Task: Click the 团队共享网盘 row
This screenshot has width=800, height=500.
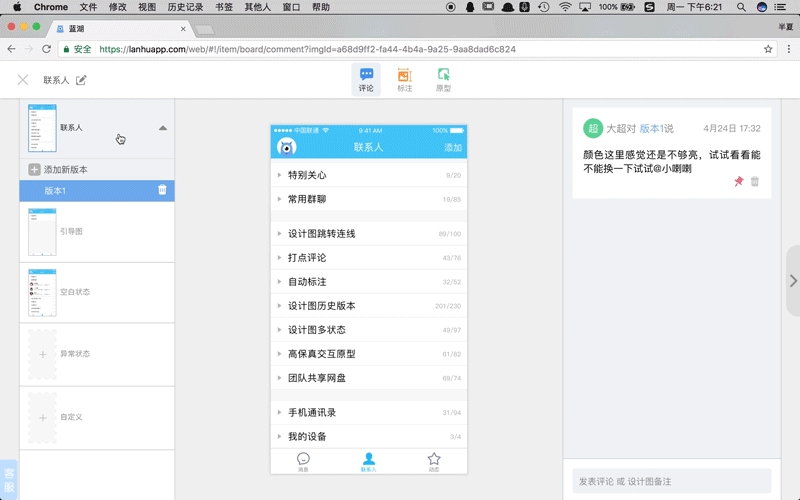Action: click(368, 378)
